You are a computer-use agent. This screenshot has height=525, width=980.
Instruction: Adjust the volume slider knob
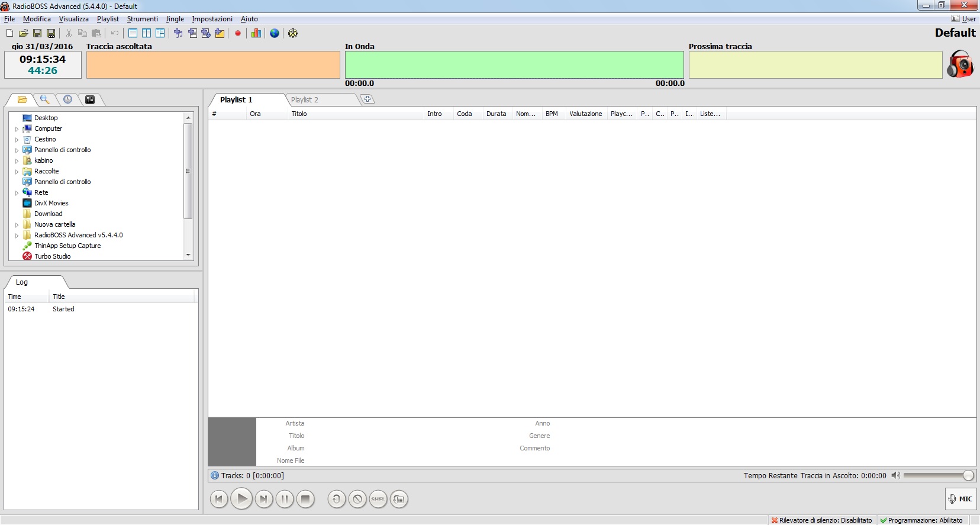point(968,475)
